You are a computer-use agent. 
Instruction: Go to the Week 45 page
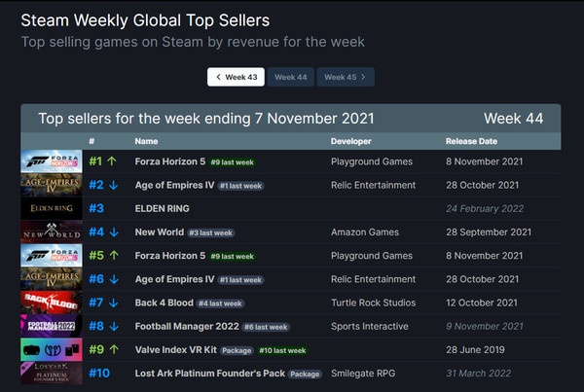point(346,77)
